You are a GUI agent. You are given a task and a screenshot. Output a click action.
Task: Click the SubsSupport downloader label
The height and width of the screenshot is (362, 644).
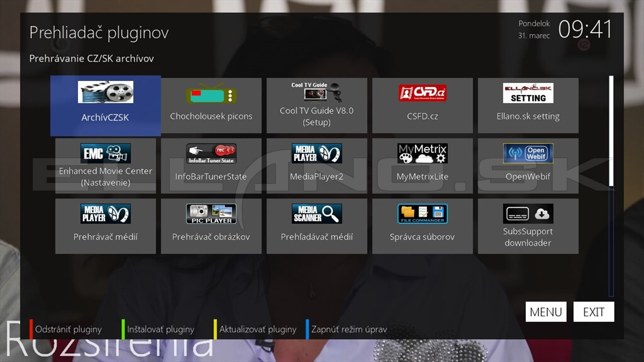(x=528, y=237)
